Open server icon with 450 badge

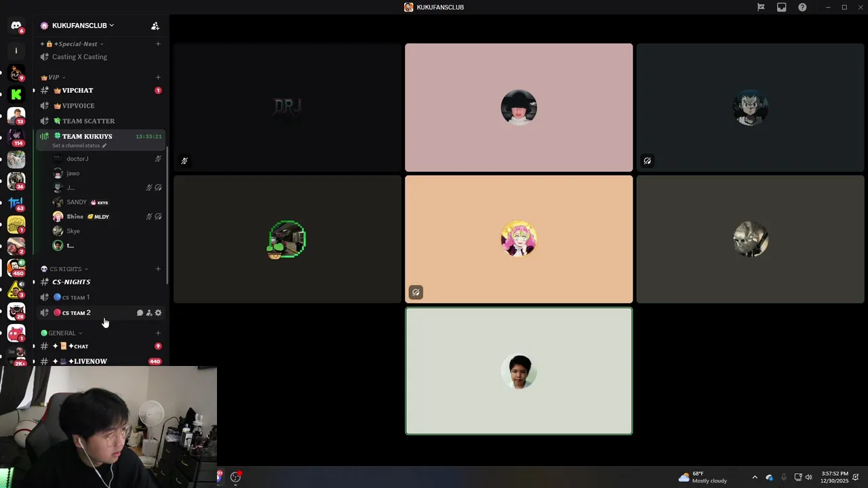pos(16,268)
